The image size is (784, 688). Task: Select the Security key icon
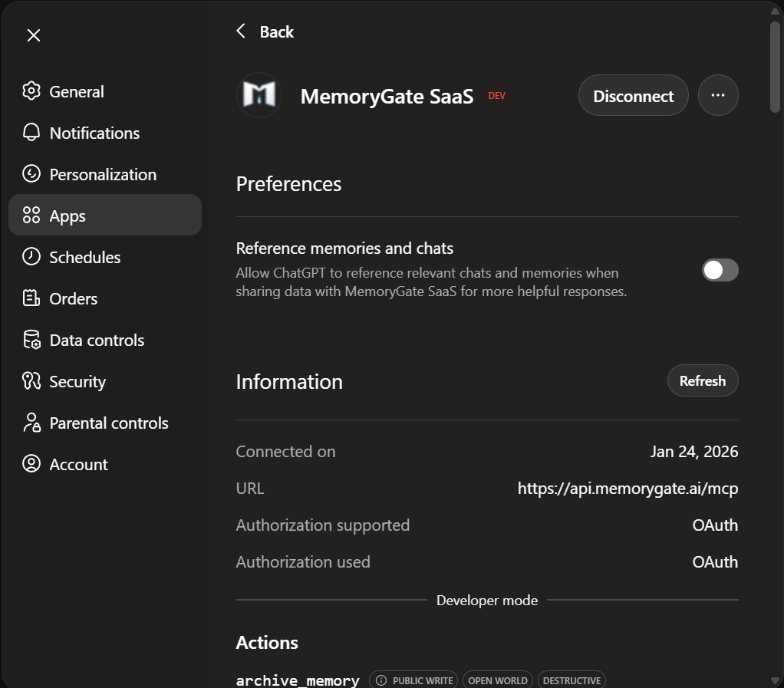[31, 381]
